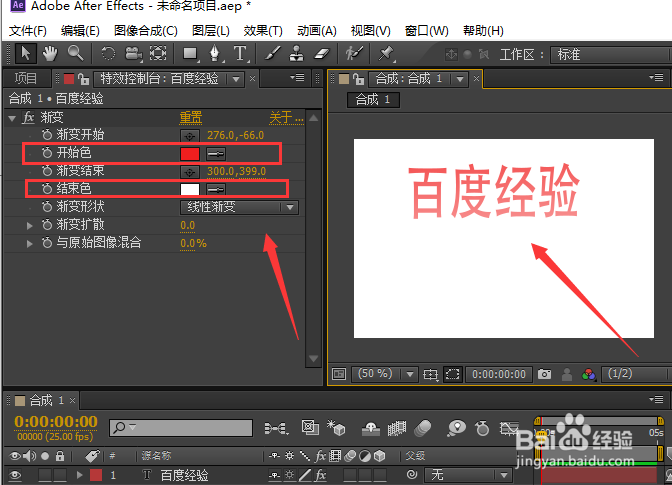Screen dimensions: 672x485
Task: Hide the 百度经验 layer with the eye icon
Action: point(15,475)
